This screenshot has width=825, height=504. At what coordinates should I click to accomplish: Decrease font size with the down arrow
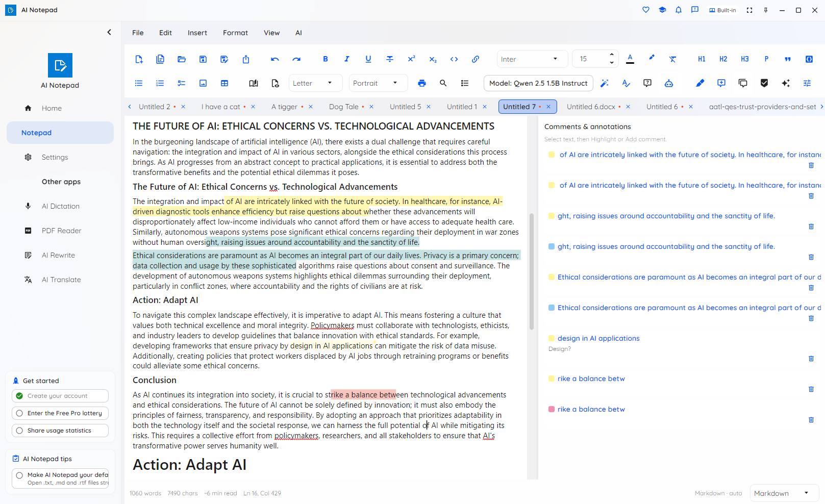pos(612,63)
